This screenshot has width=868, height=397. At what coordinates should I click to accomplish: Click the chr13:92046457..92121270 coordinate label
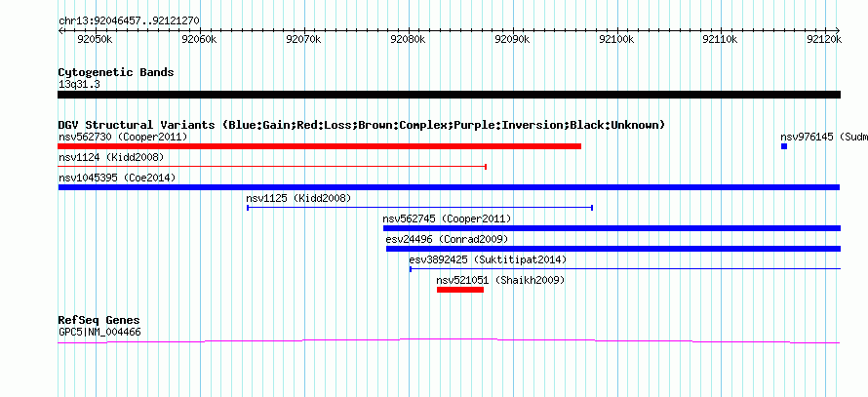coord(129,21)
